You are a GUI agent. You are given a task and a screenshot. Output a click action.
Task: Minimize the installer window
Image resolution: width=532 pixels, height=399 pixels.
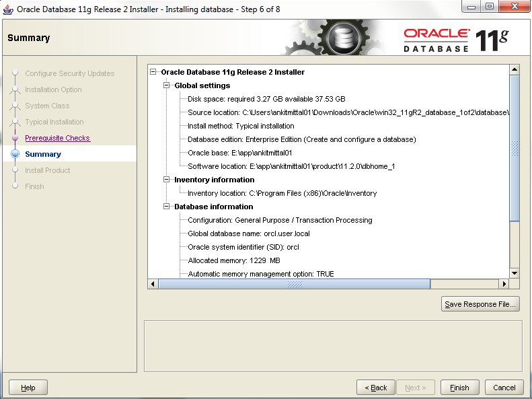[x=471, y=7]
